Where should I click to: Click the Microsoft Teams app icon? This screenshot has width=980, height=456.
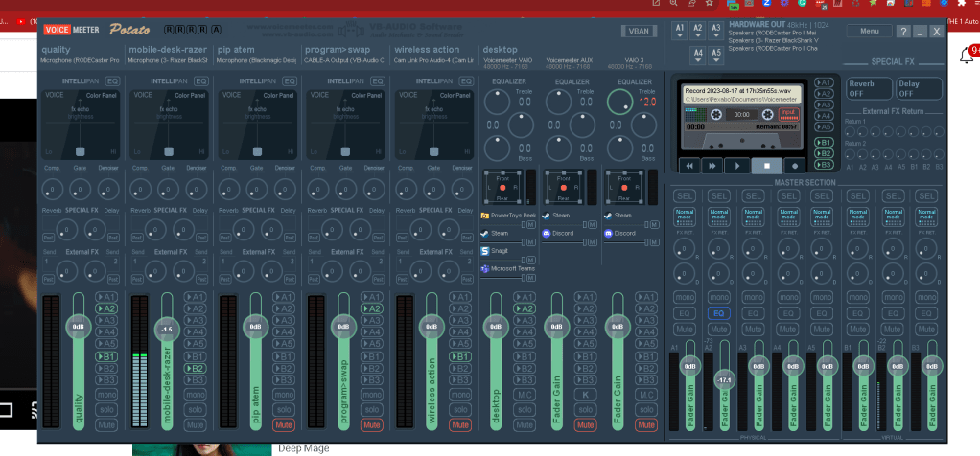pos(484,268)
